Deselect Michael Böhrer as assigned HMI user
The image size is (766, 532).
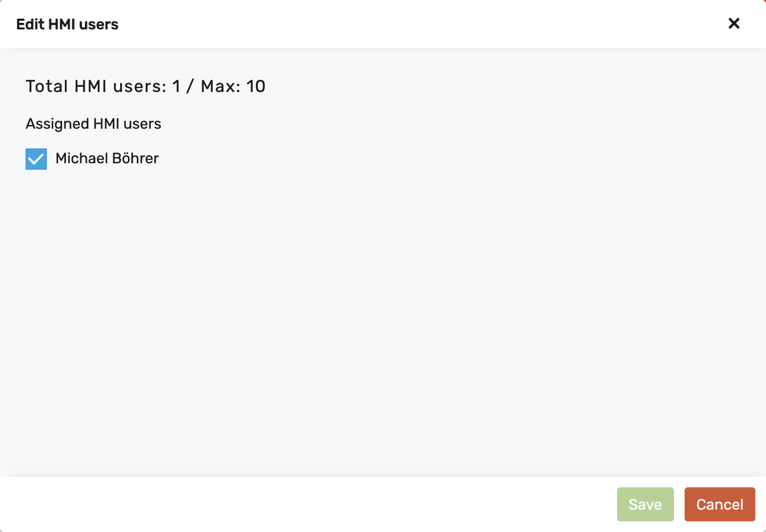point(36,159)
